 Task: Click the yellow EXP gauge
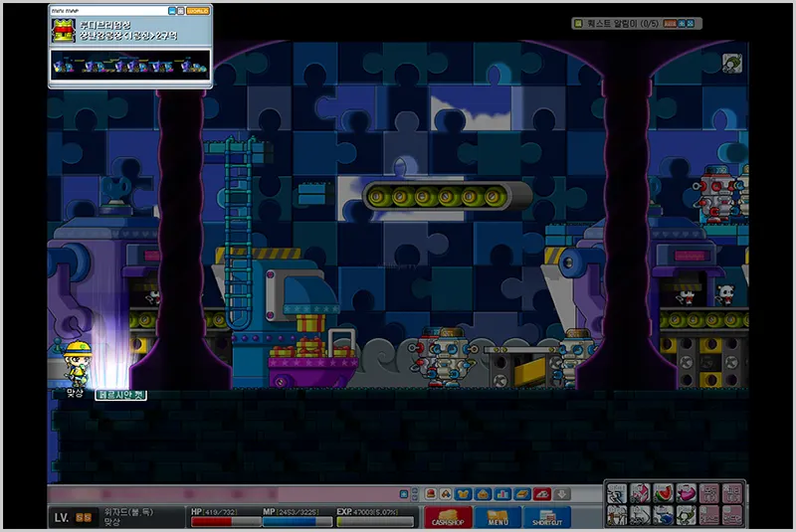tap(375, 522)
